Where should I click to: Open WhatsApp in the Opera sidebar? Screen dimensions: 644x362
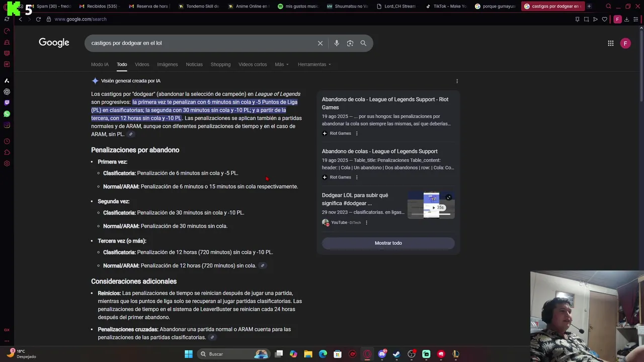7,114
